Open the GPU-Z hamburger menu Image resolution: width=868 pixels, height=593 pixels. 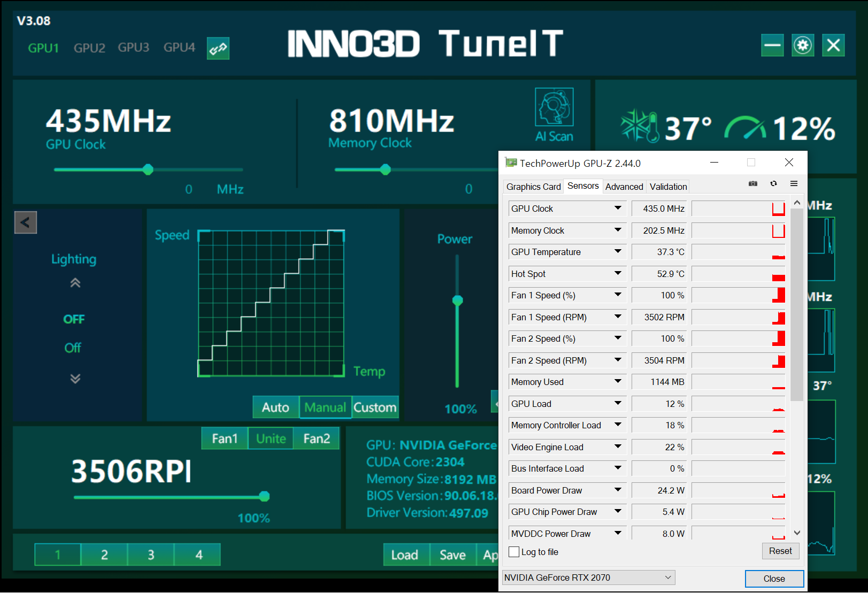[794, 184]
